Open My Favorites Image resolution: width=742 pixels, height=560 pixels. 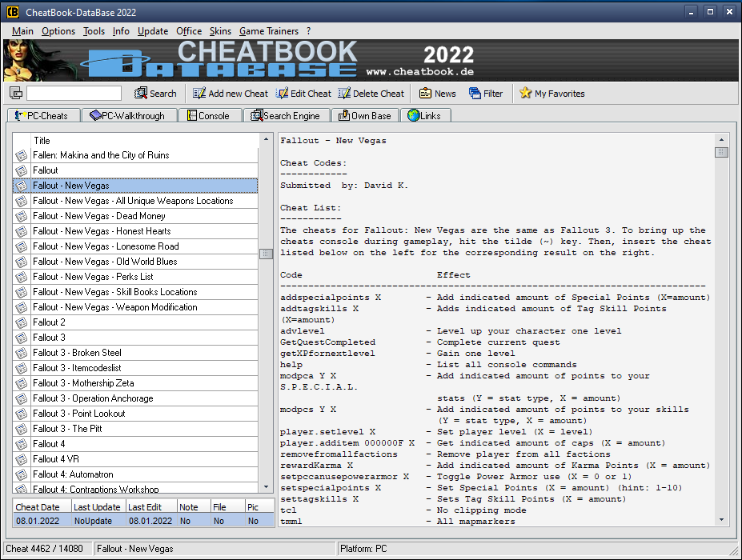[x=551, y=93]
